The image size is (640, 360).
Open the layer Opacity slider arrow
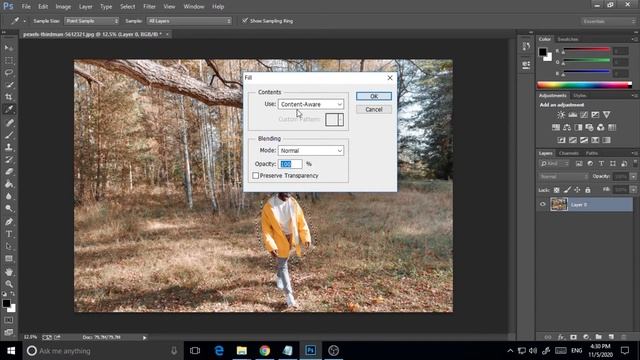point(633,177)
